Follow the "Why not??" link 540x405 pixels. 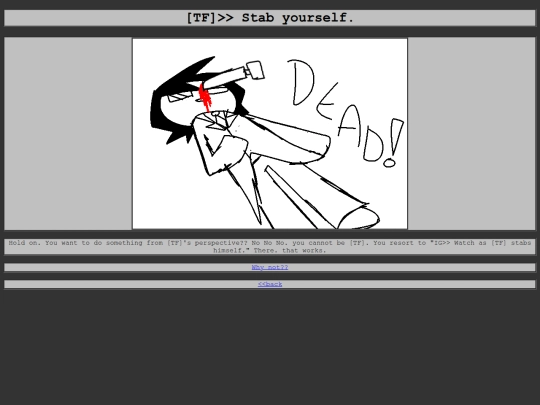[270, 267]
